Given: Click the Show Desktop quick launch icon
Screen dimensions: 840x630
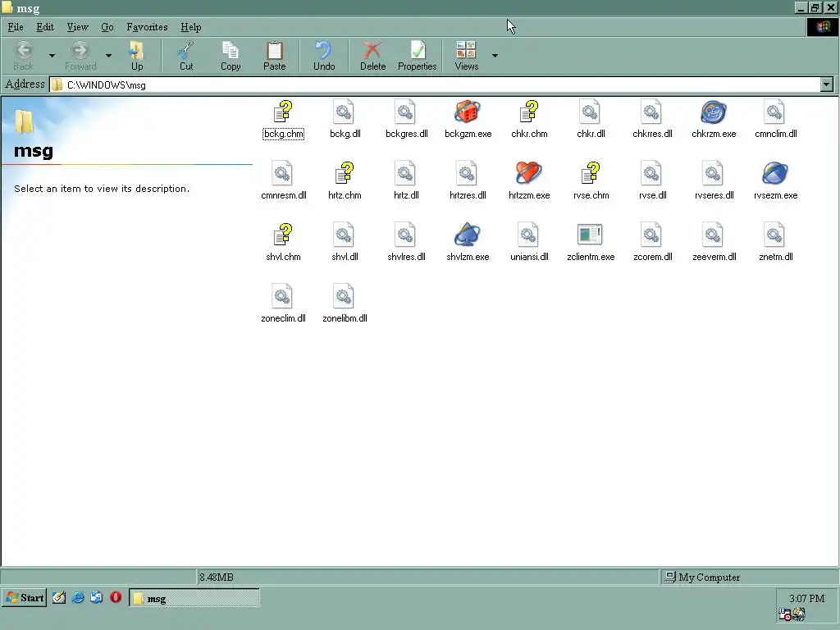Looking at the screenshot, I should pos(59,597).
